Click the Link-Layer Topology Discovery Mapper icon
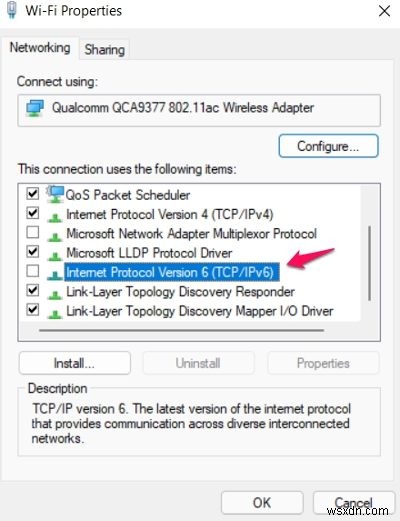400x521 pixels. (x=55, y=314)
